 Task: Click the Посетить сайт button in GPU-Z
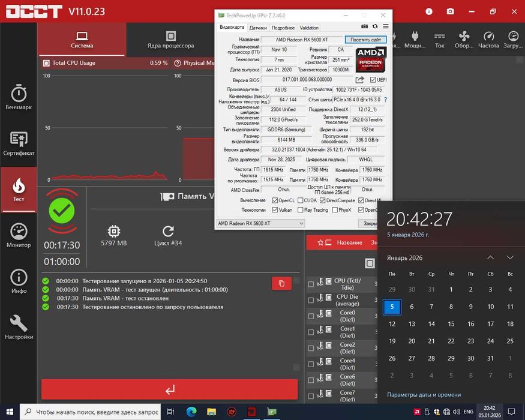pos(365,40)
